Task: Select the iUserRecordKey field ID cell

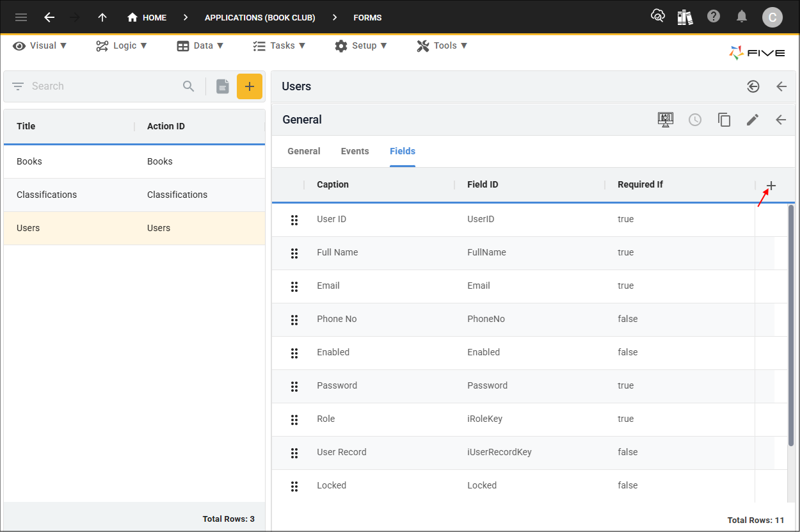Action: click(499, 452)
